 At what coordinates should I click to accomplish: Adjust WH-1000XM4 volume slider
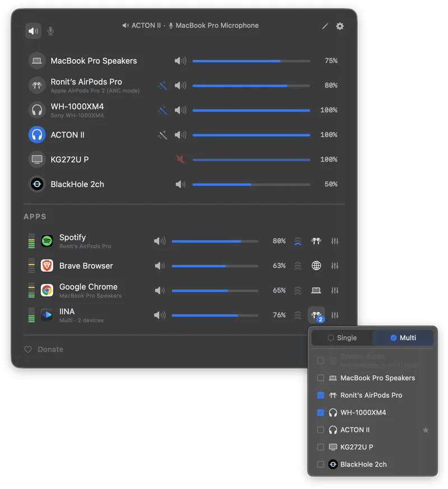pyautogui.click(x=251, y=110)
